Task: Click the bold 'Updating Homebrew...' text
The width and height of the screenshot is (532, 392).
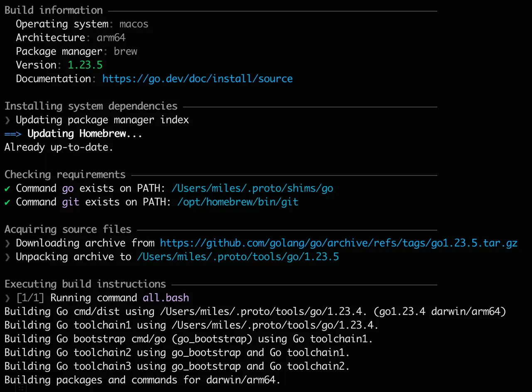Action: tap(85, 133)
